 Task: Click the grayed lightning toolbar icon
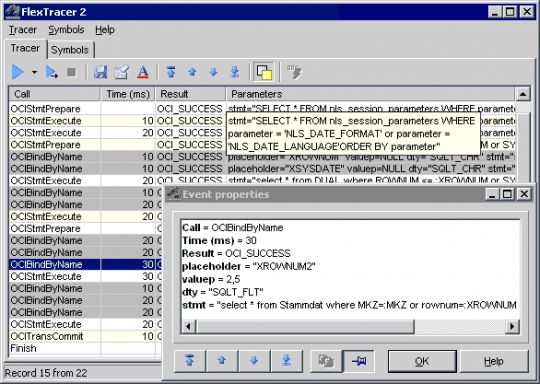tap(294, 72)
